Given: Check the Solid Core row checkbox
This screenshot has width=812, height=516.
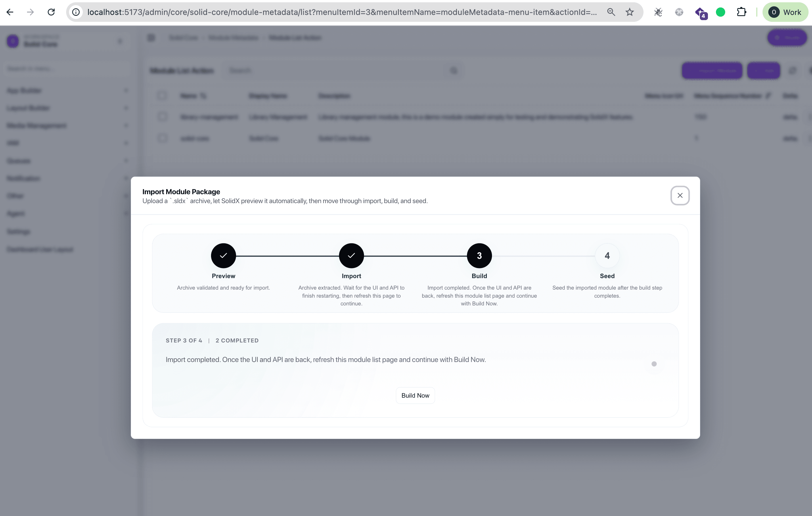Looking at the screenshot, I should pyautogui.click(x=162, y=138).
